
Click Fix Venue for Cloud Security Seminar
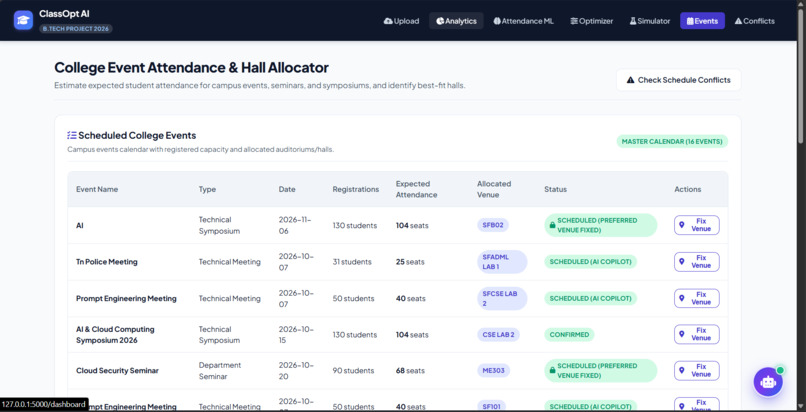pos(697,371)
